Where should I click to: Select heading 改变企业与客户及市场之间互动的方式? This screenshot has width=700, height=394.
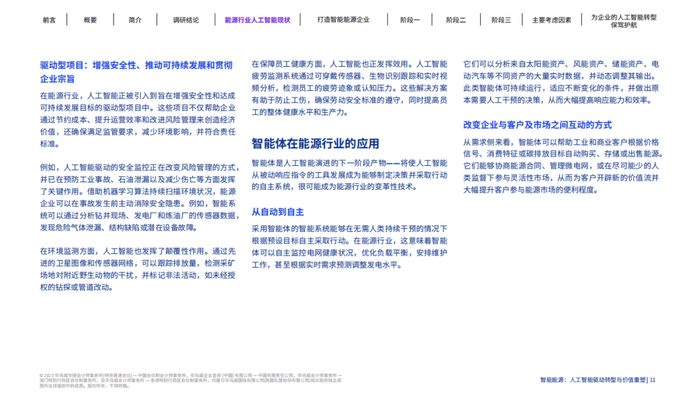(x=537, y=125)
